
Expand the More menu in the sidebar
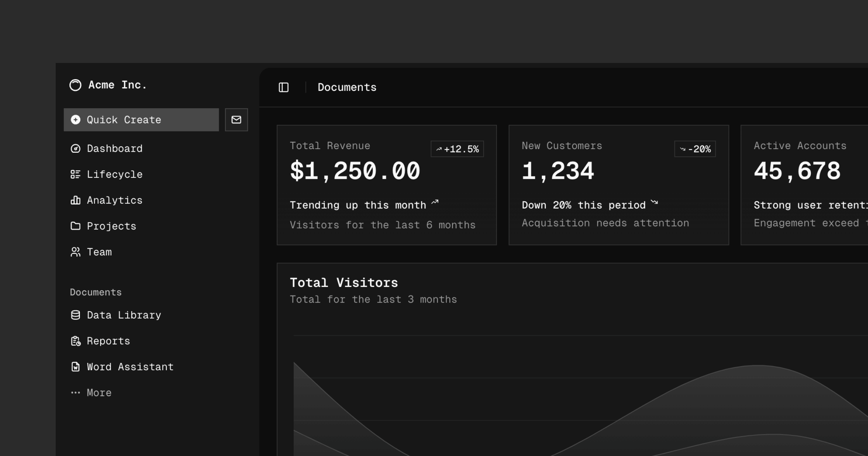[99, 392]
